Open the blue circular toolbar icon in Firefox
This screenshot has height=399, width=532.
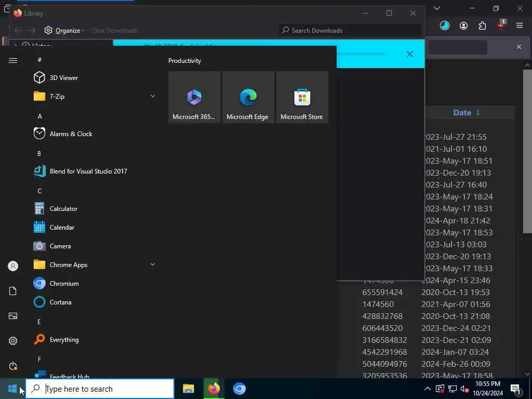pos(445,25)
